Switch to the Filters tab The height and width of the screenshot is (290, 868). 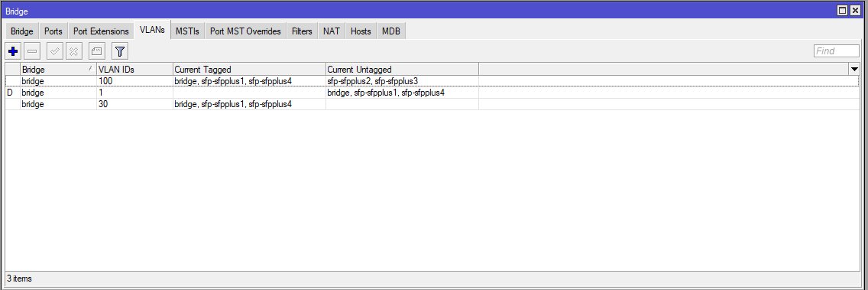point(302,31)
